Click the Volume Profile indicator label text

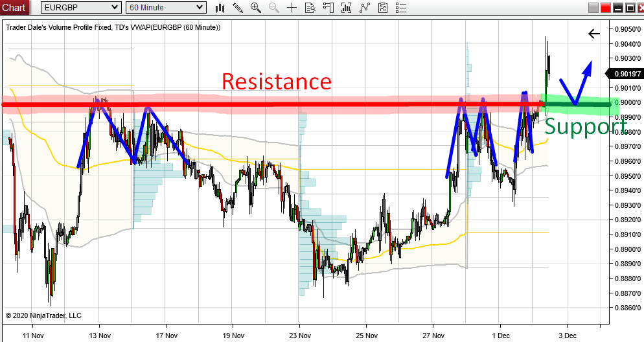pyautogui.click(x=113, y=27)
